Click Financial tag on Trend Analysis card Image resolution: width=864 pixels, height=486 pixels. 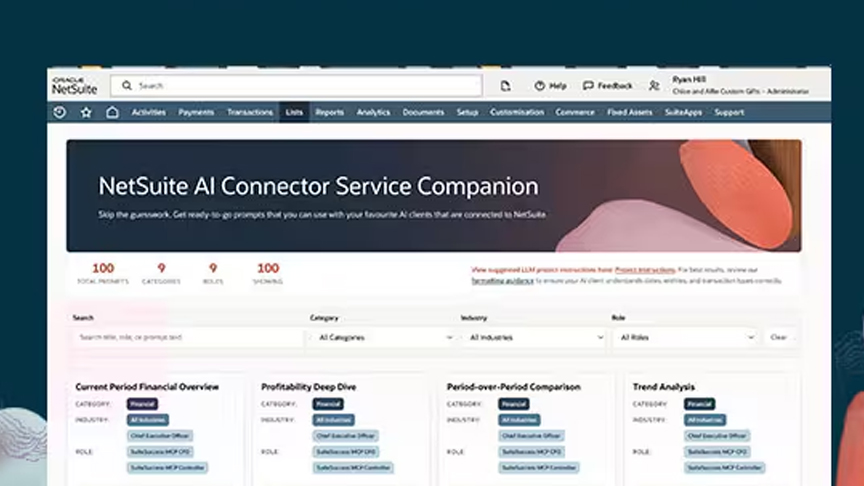[x=699, y=404]
